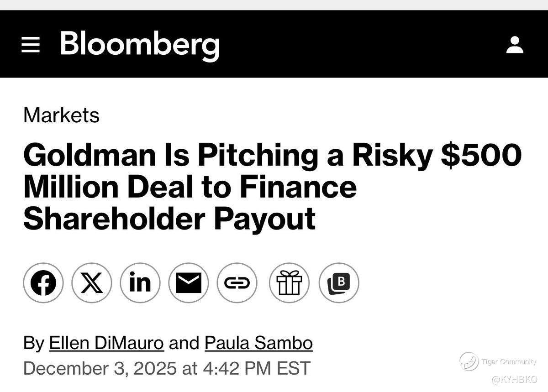
Task: Copy the article link with chain icon
Action: (237, 283)
